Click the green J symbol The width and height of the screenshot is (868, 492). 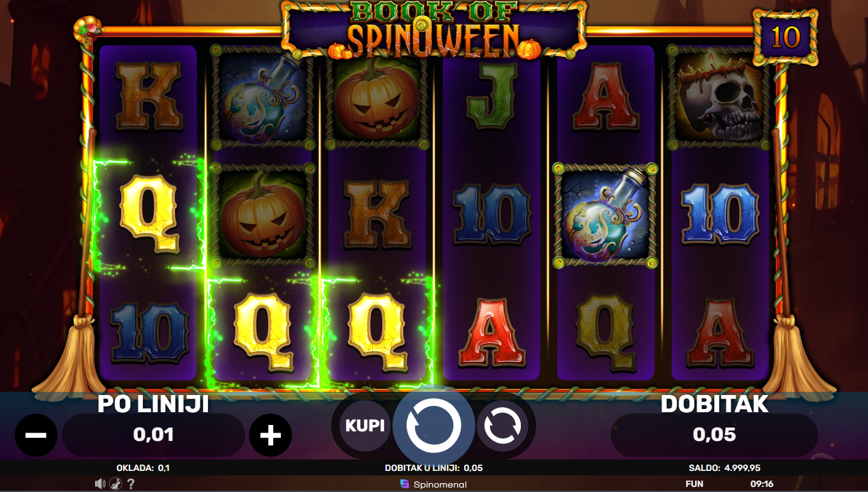491,98
